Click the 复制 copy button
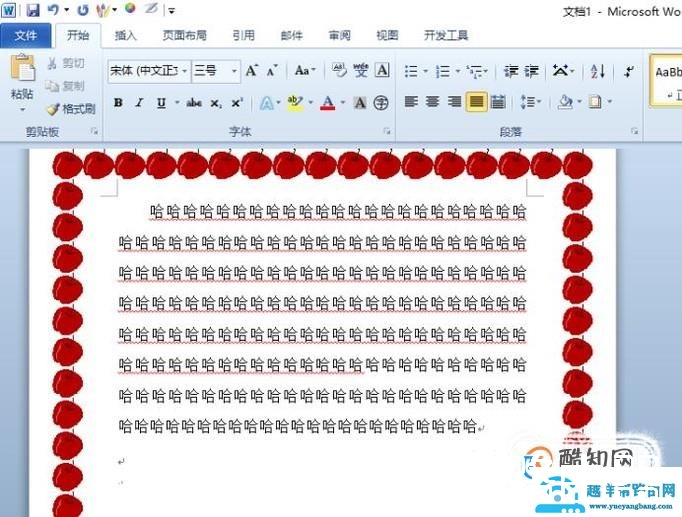Screen dimensions: 682x517 click(x=65, y=86)
